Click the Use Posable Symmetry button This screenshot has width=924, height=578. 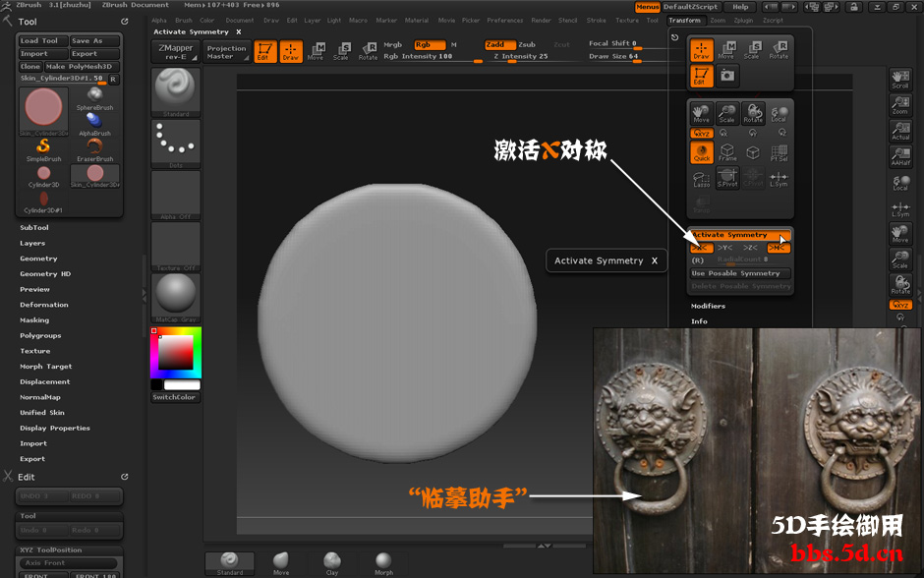740,273
